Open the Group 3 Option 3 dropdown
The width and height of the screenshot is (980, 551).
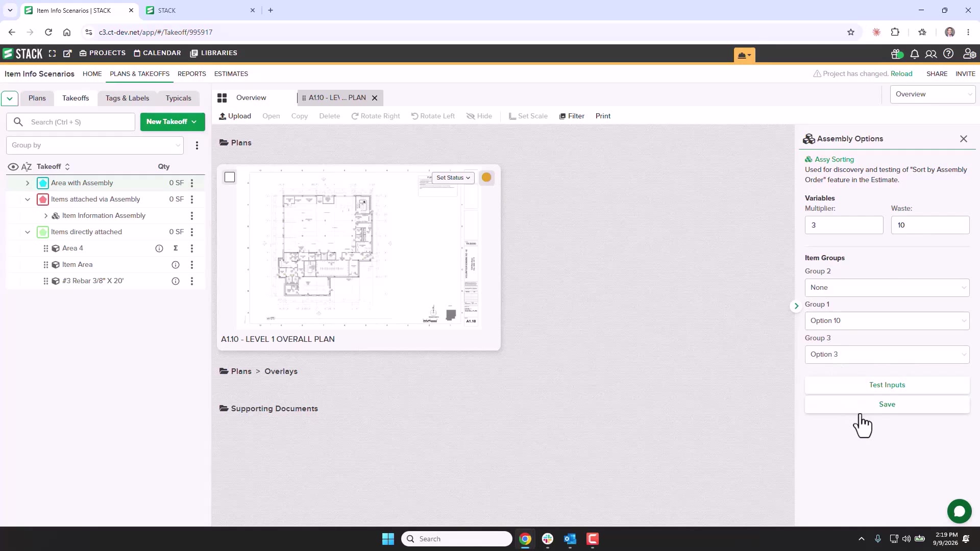click(887, 355)
